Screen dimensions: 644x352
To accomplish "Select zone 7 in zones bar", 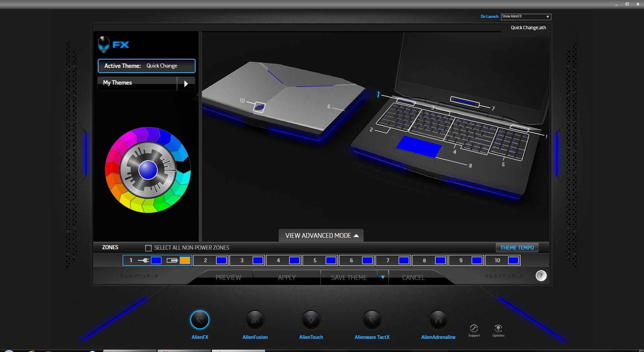I will click(x=394, y=260).
